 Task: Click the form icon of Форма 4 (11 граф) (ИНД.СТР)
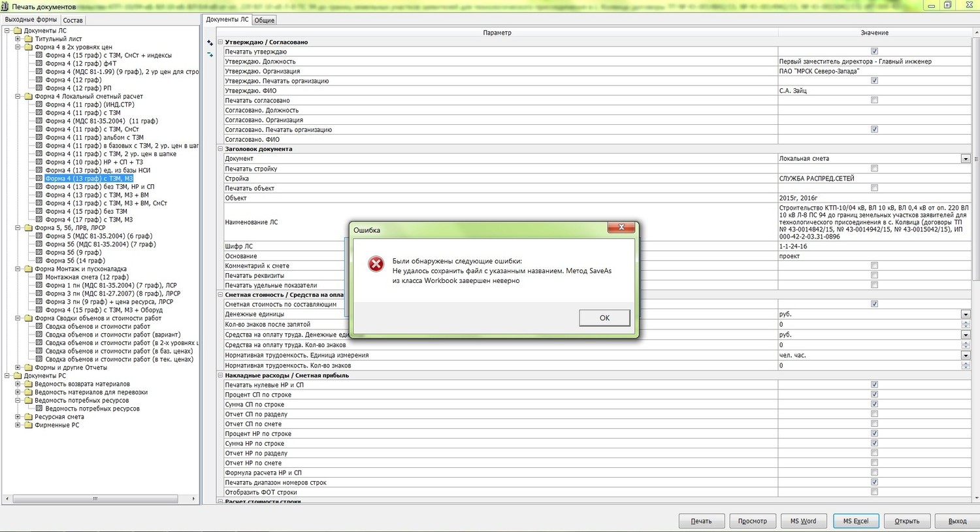pos(39,105)
